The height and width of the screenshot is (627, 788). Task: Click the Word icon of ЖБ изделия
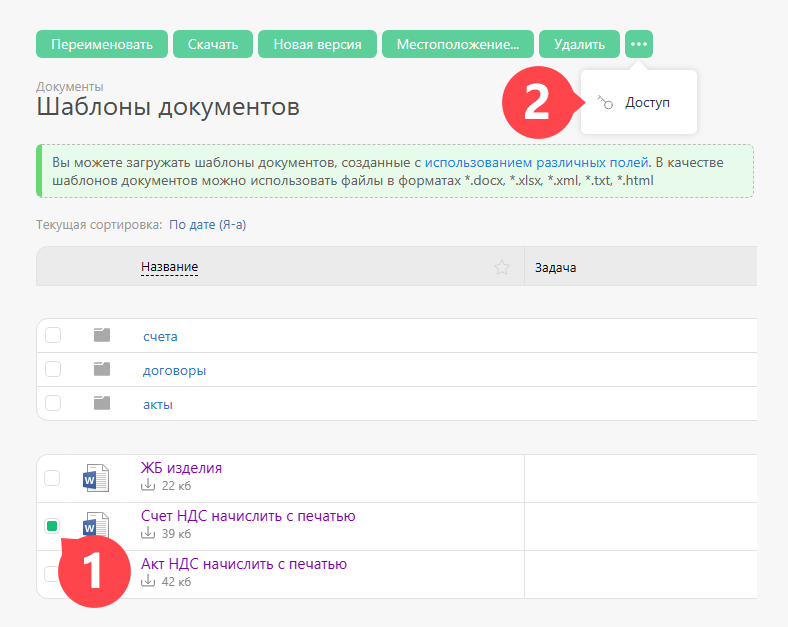(95, 478)
